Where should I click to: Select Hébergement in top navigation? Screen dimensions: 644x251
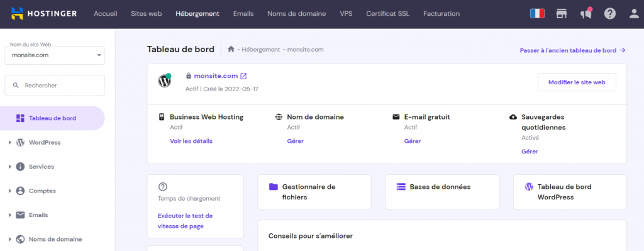click(x=197, y=14)
